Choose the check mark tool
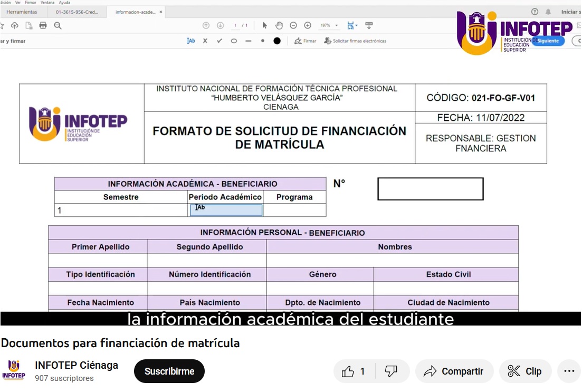The height and width of the screenshot is (392, 582). 220,41
